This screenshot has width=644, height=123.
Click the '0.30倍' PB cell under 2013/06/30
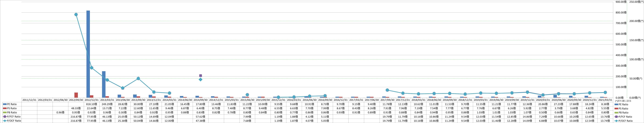pyautogui.click(x=123, y=112)
